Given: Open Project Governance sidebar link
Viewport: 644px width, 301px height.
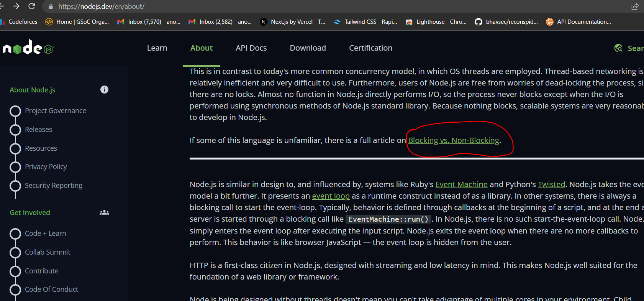Looking at the screenshot, I should point(56,110).
